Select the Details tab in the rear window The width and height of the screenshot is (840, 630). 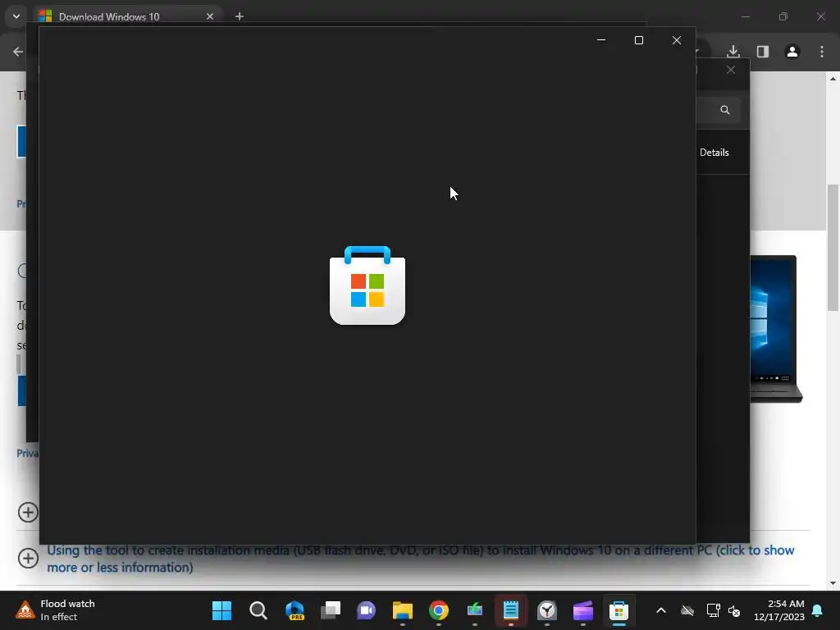(x=714, y=152)
